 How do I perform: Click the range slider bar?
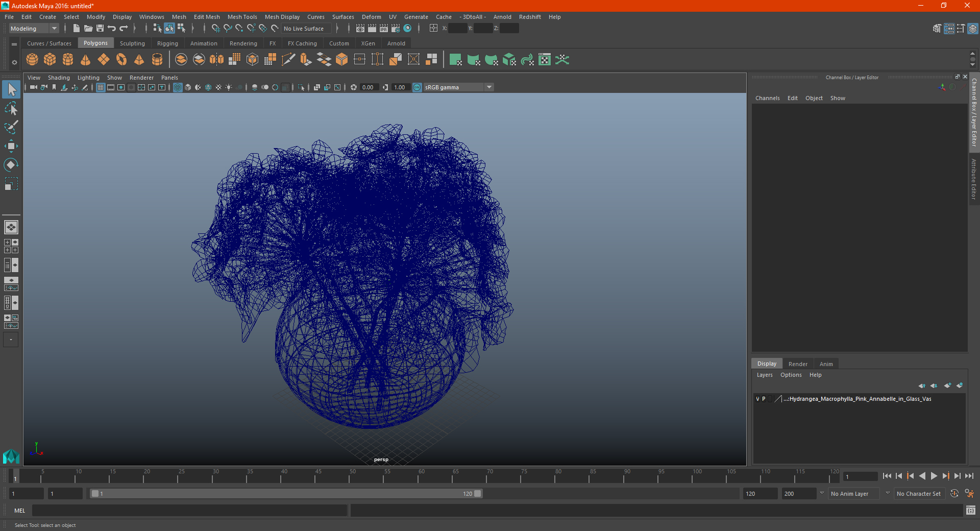click(x=286, y=494)
